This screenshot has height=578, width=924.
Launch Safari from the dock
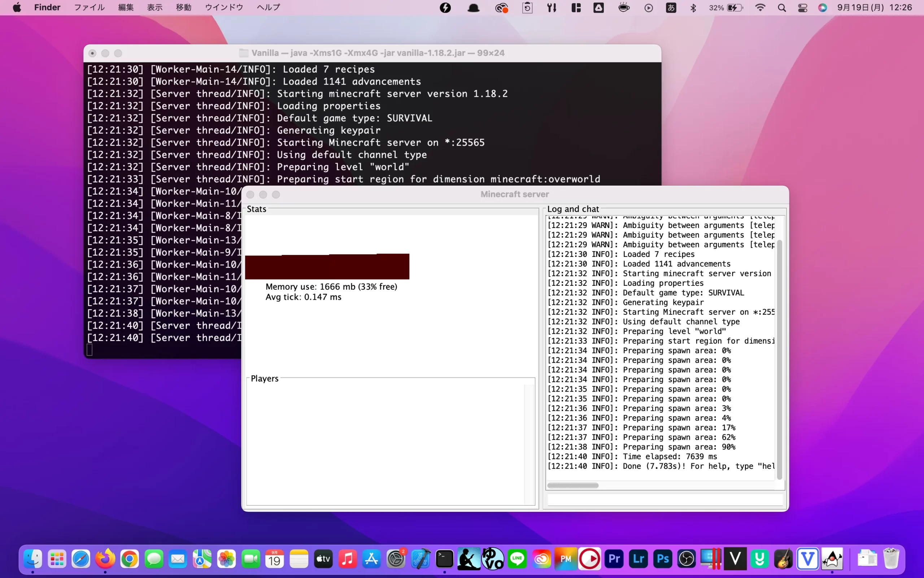coord(81,559)
